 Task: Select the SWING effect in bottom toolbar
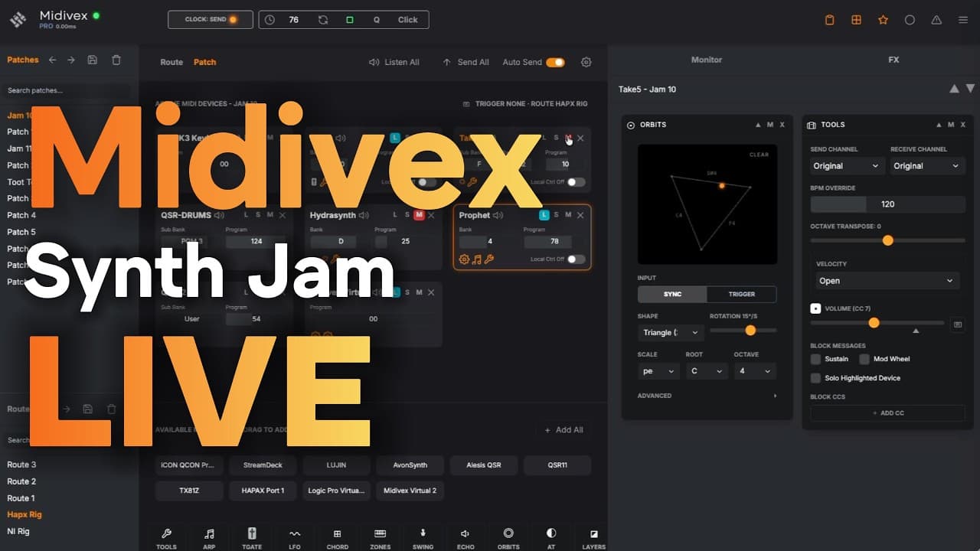coord(423,539)
